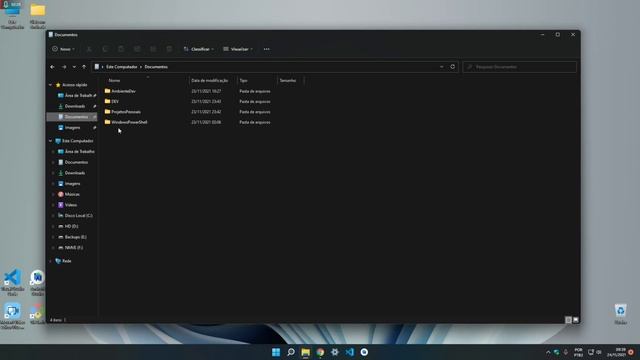Click the Rename toolbar icon
This screenshot has width=640, height=360.
click(x=137, y=49)
